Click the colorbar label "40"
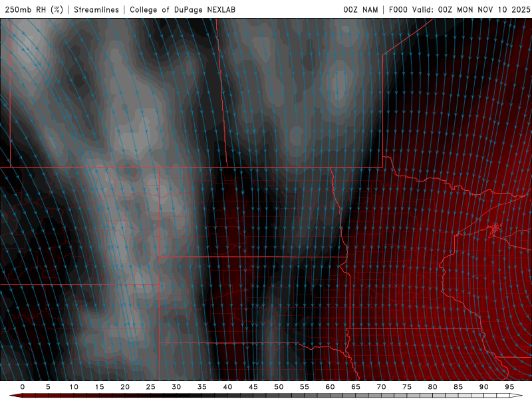 coord(227,387)
